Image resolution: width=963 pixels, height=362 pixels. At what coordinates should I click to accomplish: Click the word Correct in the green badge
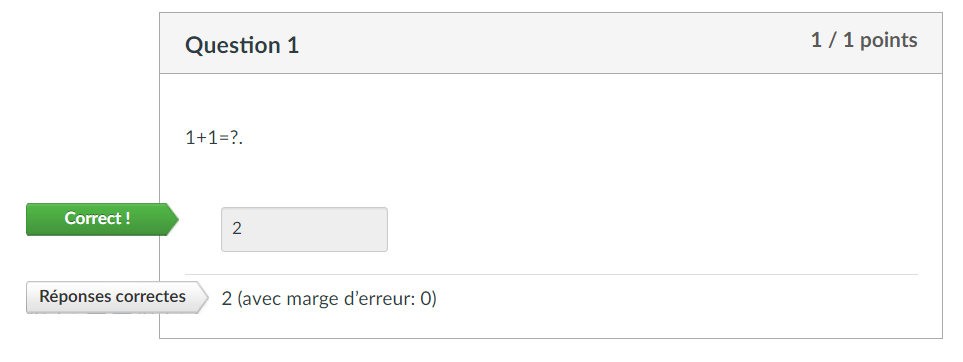[91, 218]
